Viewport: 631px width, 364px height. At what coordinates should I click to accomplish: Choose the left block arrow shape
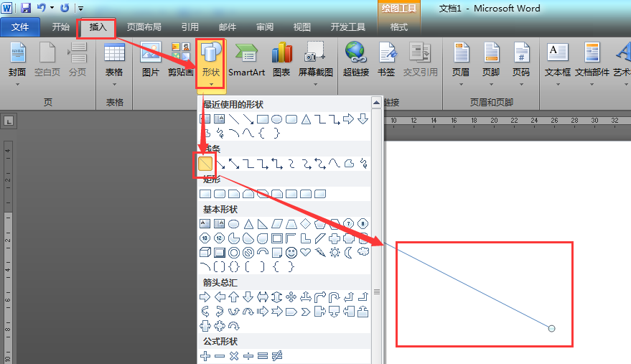(220, 297)
